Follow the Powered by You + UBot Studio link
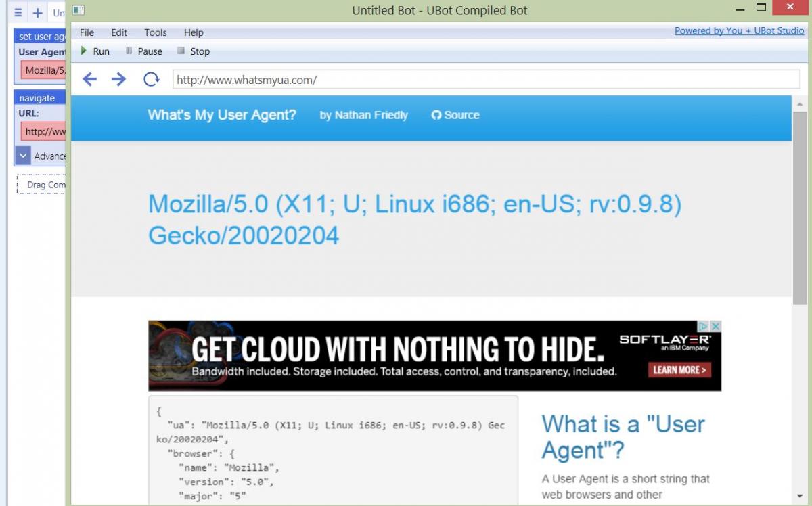The width and height of the screenshot is (812, 506). 740,30
